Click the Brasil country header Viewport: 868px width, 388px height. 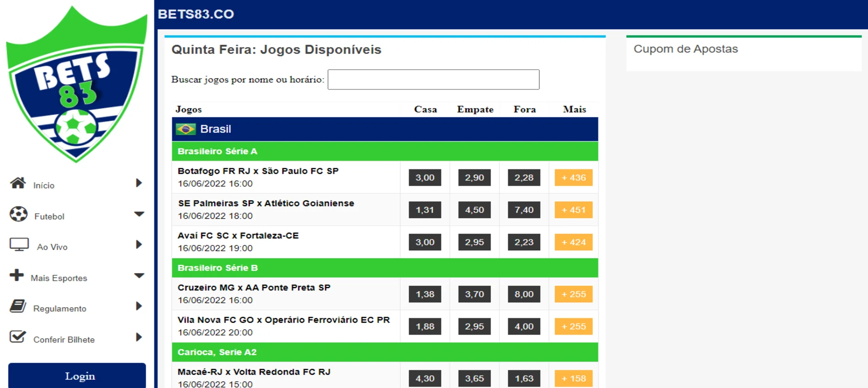coord(385,129)
